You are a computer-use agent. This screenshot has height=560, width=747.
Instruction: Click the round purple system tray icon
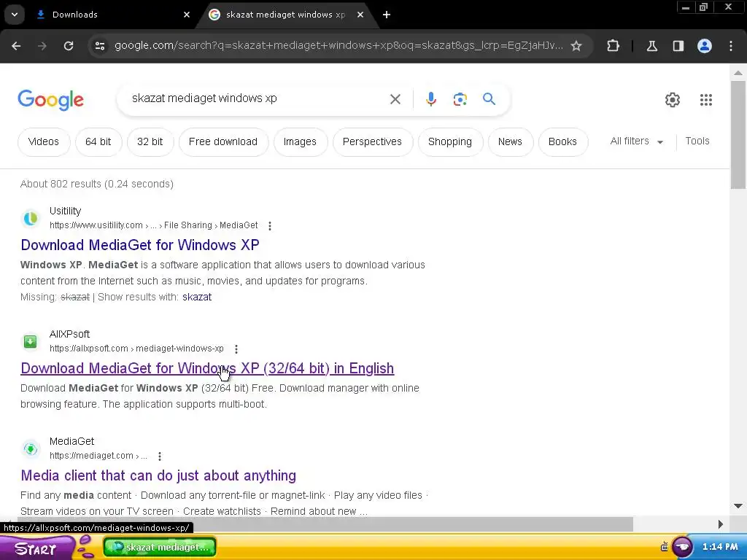click(x=683, y=547)
